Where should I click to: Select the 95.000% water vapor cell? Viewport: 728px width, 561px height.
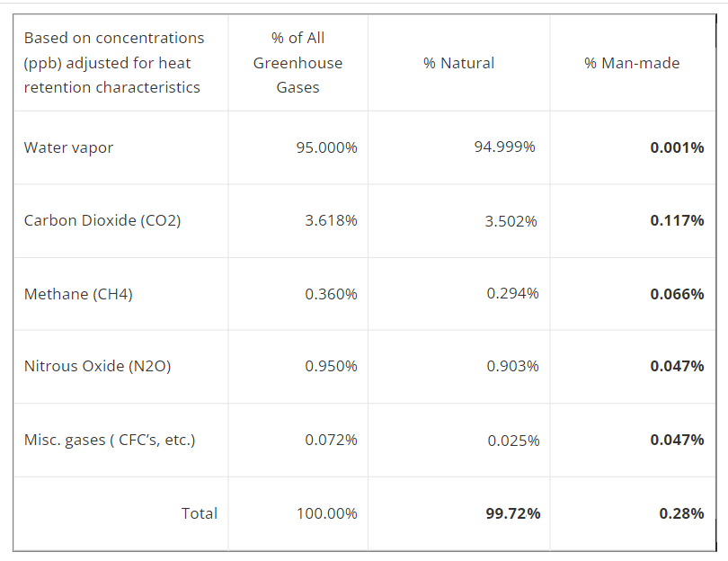coord(326,147)
